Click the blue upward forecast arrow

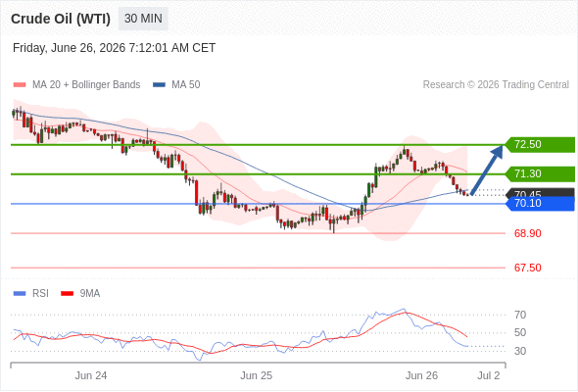pos(487,170)
